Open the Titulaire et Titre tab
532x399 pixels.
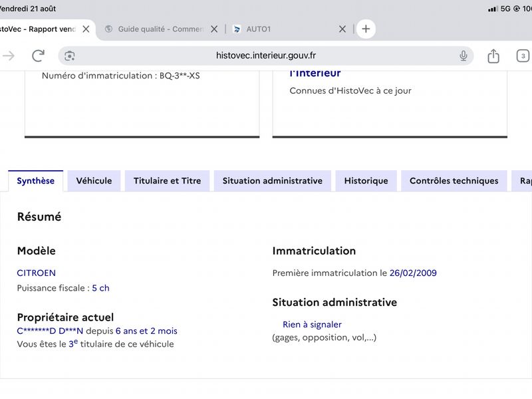tap(168, 181)
